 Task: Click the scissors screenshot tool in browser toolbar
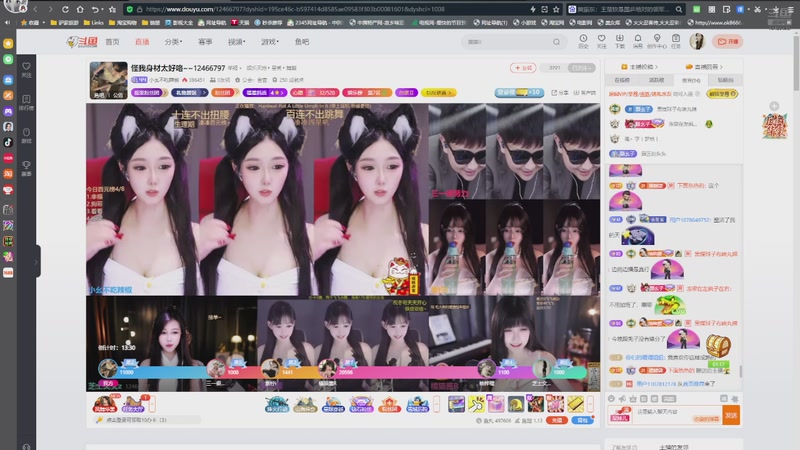(757, 9)
